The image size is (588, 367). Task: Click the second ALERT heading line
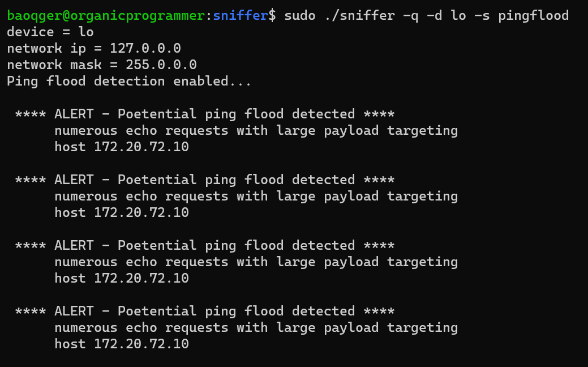[205, 180]
